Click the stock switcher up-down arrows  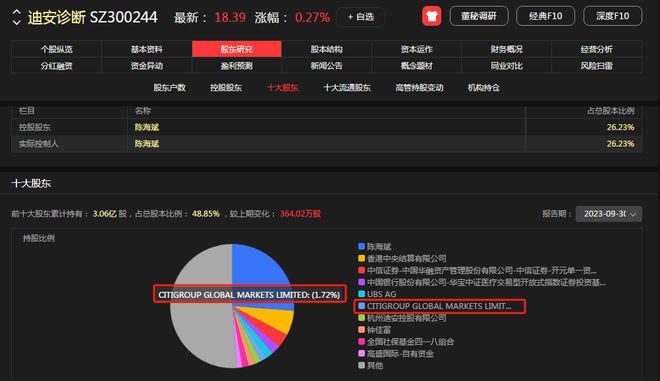click(16, 17)
